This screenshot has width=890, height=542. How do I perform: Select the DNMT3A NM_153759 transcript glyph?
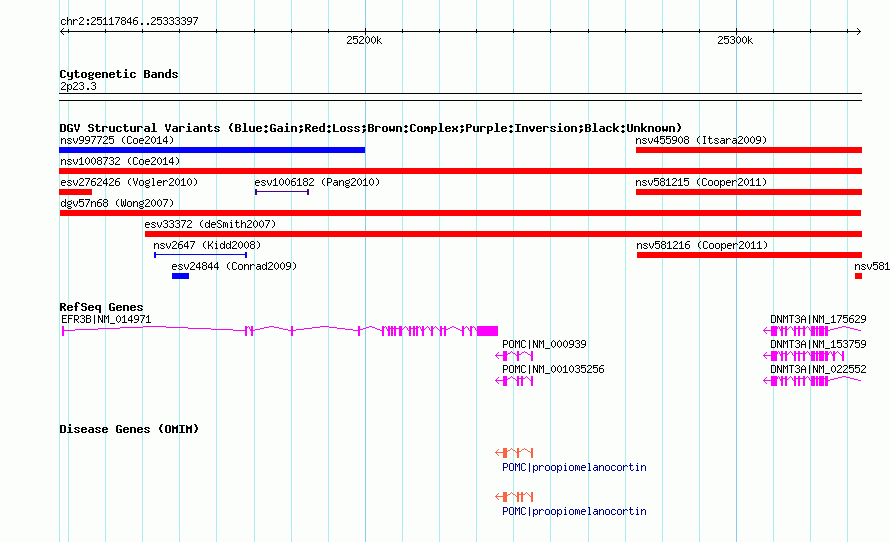coord(804,356)
